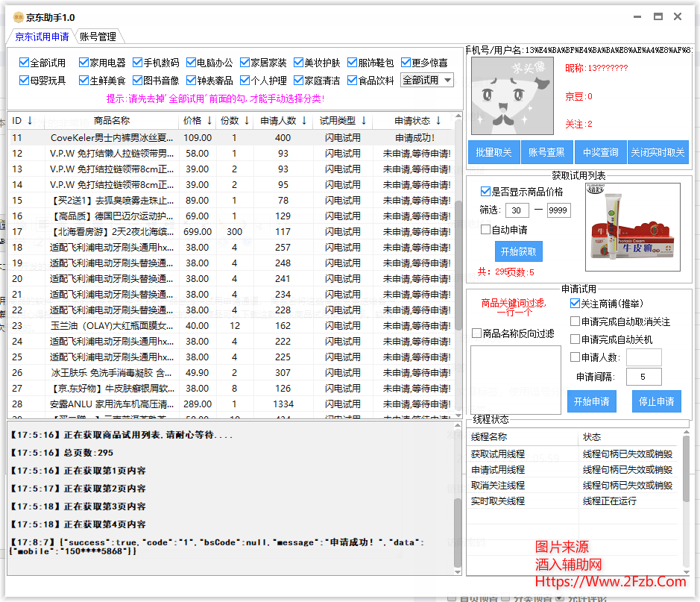Click the 账号查黑 button
This screenshot has width=700, height=602.
546,152
